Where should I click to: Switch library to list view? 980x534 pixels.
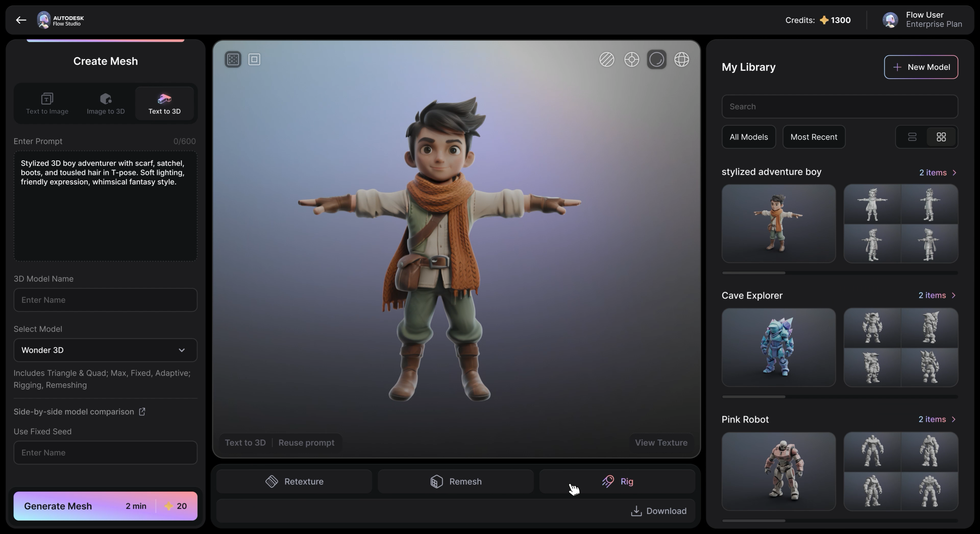point(912,137)
